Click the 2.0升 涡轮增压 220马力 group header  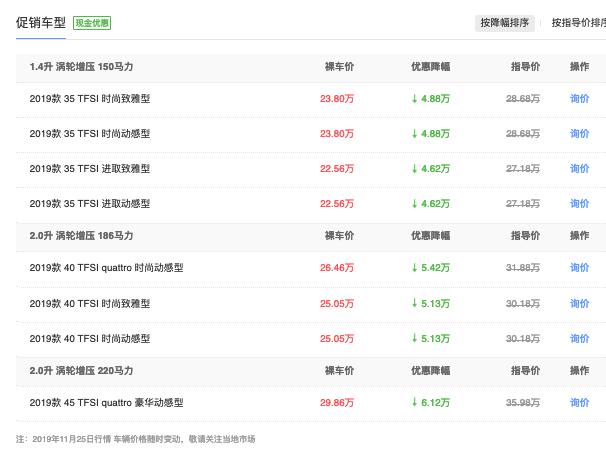coord(81,371)
